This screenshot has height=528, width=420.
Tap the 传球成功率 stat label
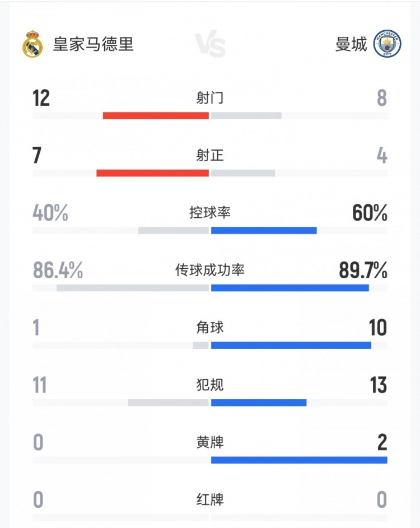pyautogui.click(x=210, y=270)
